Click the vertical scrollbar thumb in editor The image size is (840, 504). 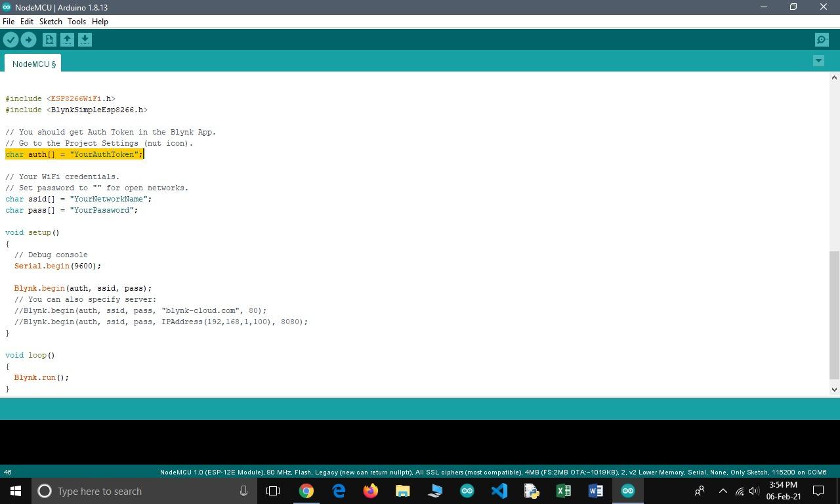(x=834, y=315)
